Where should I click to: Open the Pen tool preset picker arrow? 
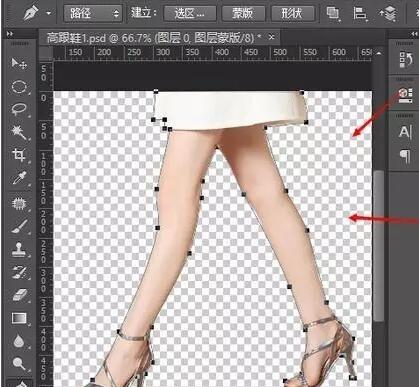49,13
